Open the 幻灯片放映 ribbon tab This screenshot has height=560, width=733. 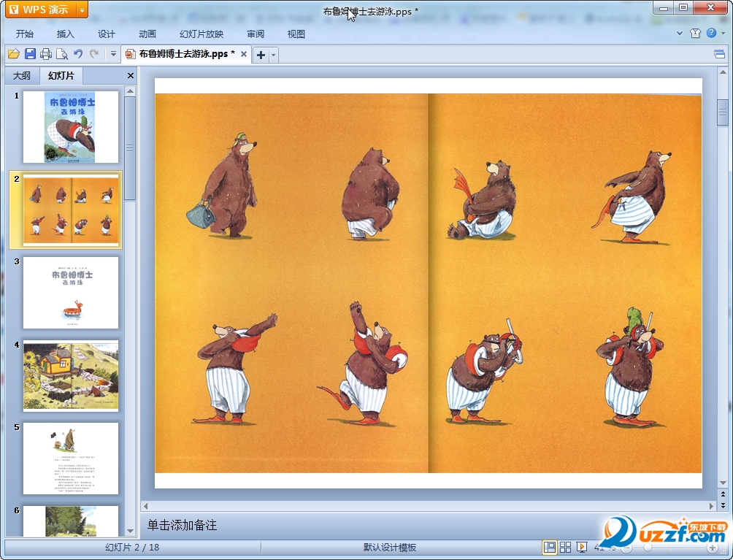(202, 34)
